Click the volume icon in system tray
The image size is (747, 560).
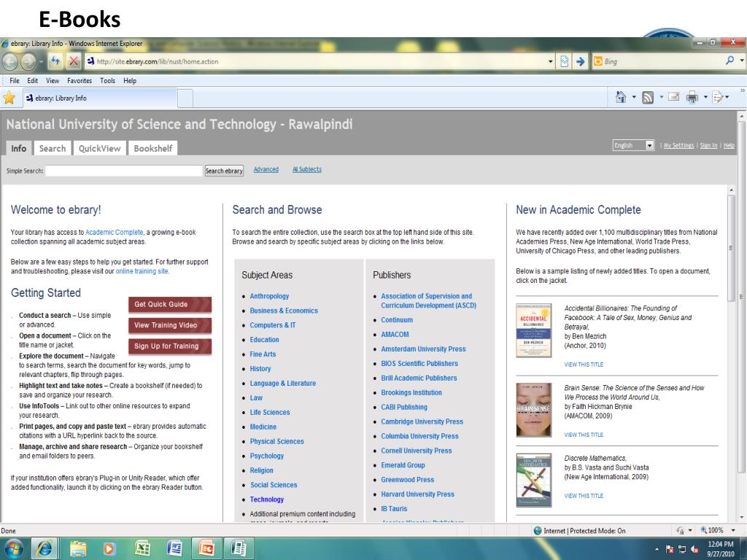tap(694, 549)
